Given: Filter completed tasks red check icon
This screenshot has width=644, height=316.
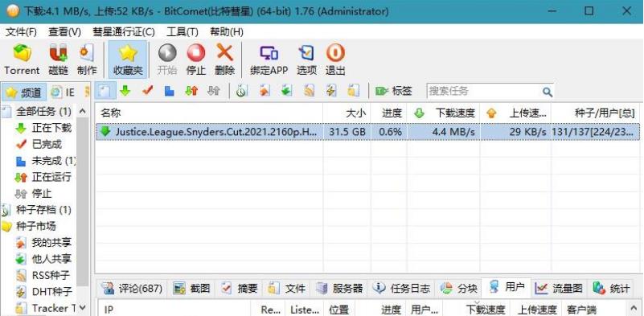Looking at the screenshot, I should coord(147,91).
